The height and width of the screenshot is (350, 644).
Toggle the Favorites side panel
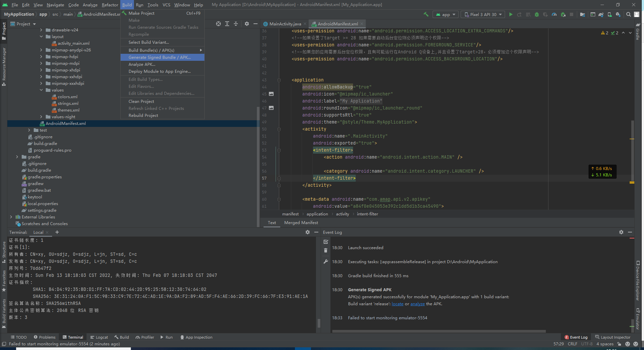(4, 281)
